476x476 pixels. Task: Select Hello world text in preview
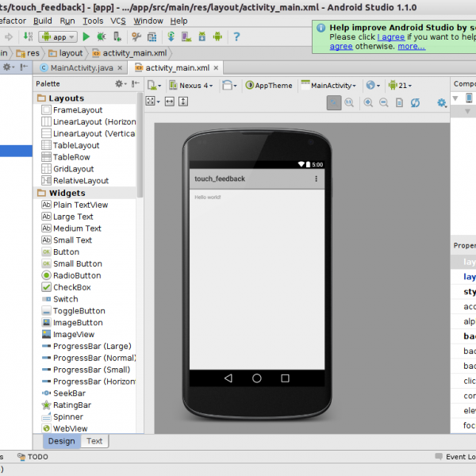pyautogui.click(x=208, y=197)
